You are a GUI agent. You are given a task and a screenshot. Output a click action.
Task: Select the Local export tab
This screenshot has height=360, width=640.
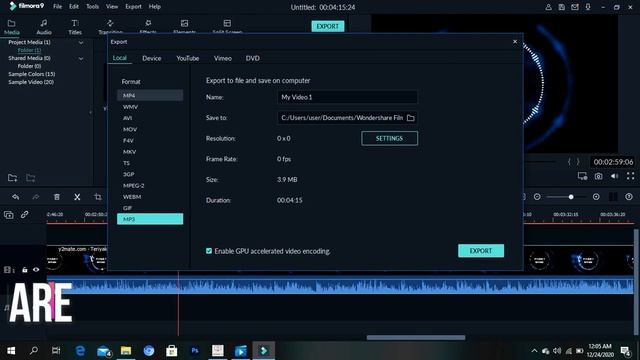tap(120, 58)
